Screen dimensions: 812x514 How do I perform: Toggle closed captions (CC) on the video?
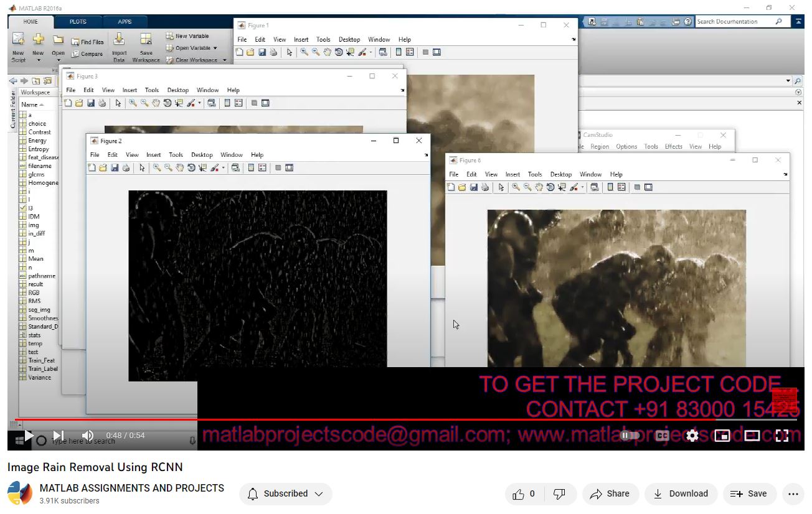pyautogui.click(x=662, y=436)
